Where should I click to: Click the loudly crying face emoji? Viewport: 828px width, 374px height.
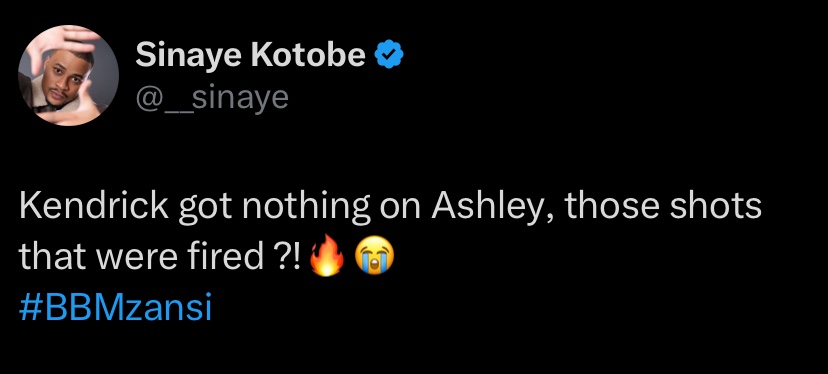pyautogui.click(x=375, y=257)
